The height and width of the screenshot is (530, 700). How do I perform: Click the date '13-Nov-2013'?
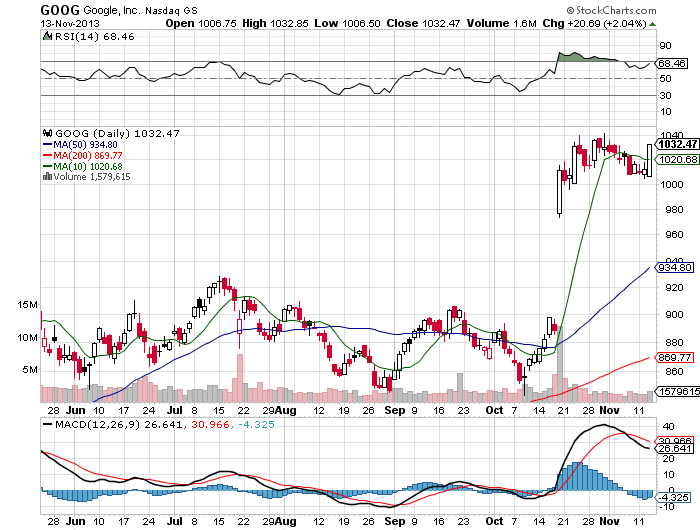70,24
